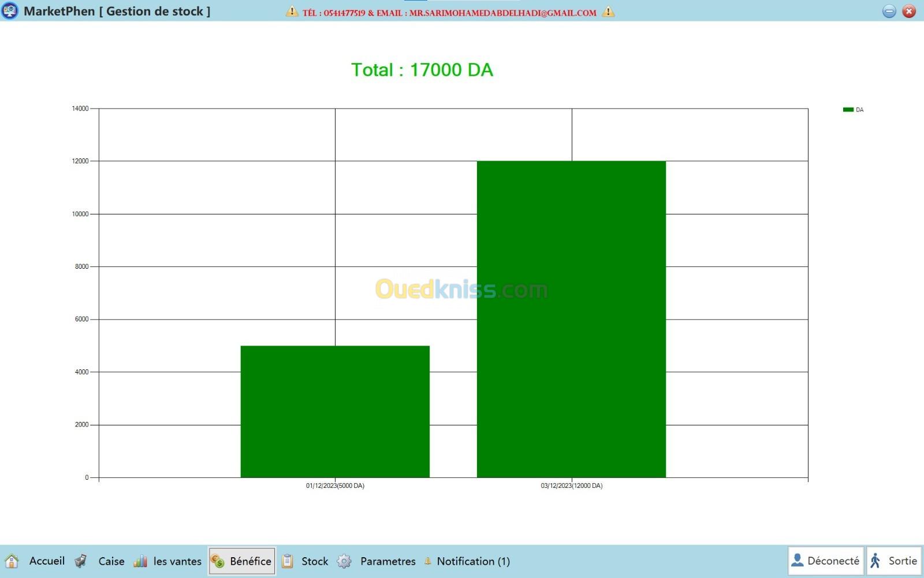This screenshot has height=578, width=924.
Task: Click the cash register icon beside Caise
Action: tap(81, 561)
